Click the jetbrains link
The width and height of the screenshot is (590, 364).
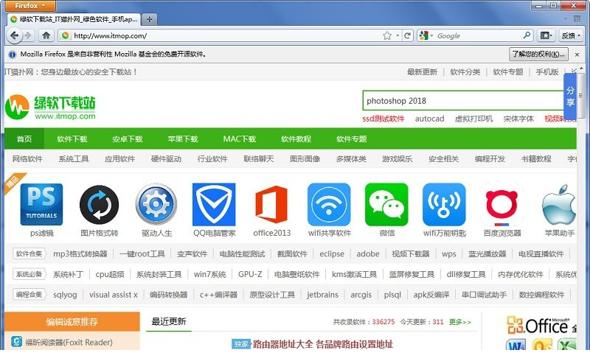click(x=322, y=295)
